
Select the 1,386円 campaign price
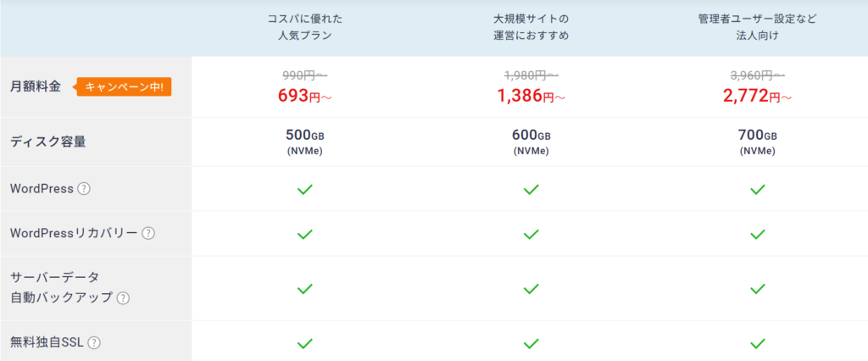[531, 97]
